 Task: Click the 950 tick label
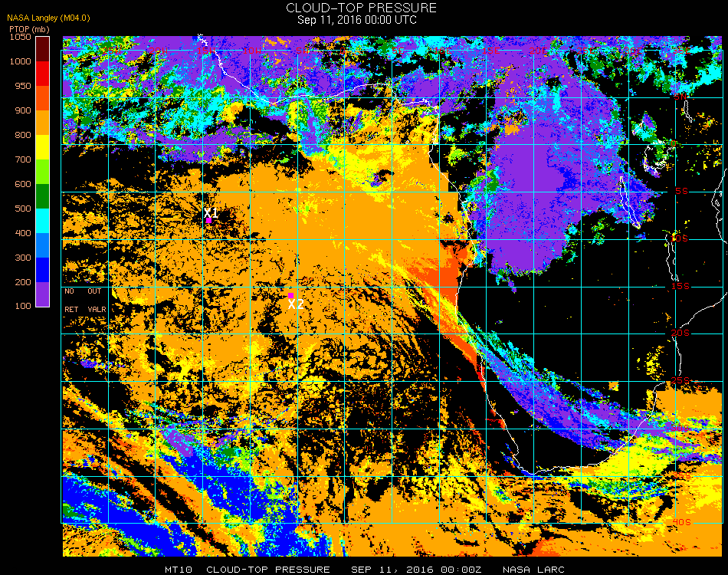coord(23,86)
